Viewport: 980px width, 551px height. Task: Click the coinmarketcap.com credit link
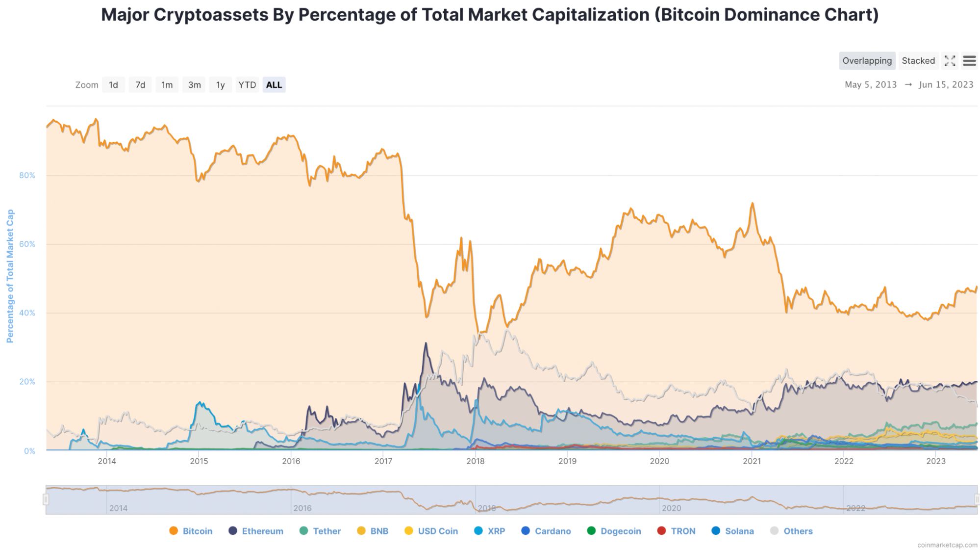click(x=947, y=545)
